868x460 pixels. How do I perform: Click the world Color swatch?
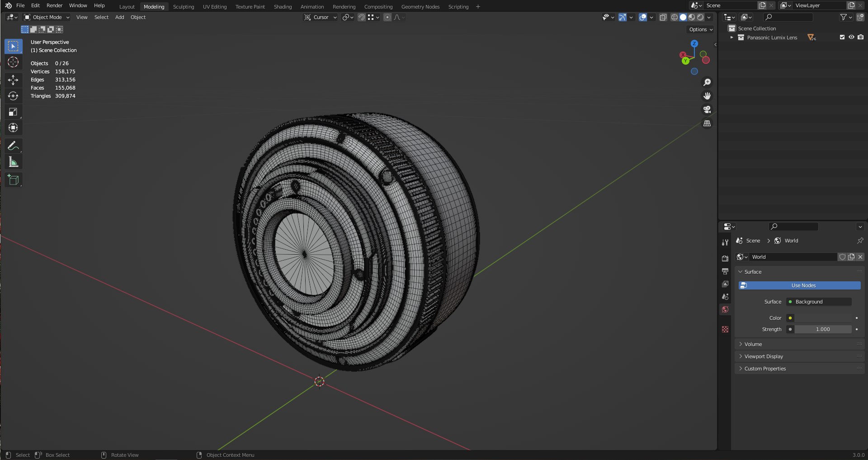823,318
